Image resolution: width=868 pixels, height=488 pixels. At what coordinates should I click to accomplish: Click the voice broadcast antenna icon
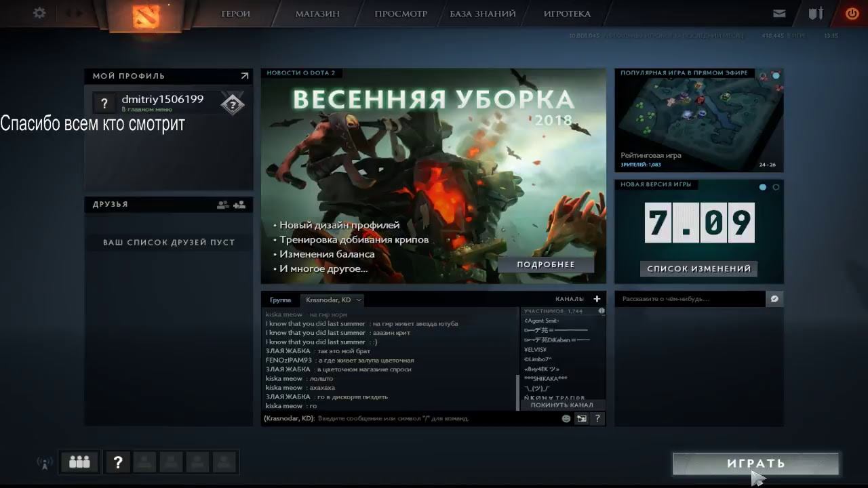pyautogui.click(x=45, y=463)
